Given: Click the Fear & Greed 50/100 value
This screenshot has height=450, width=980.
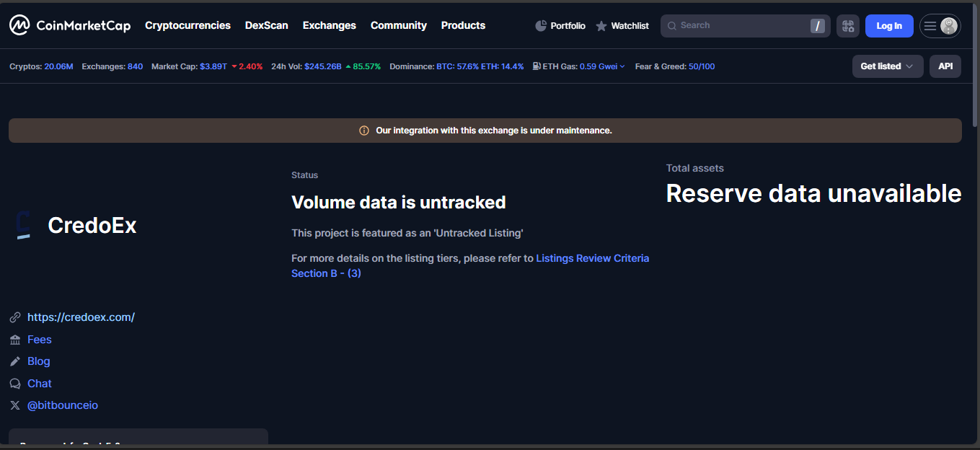Looking at the screenshot, I should (x=702, y=66).
